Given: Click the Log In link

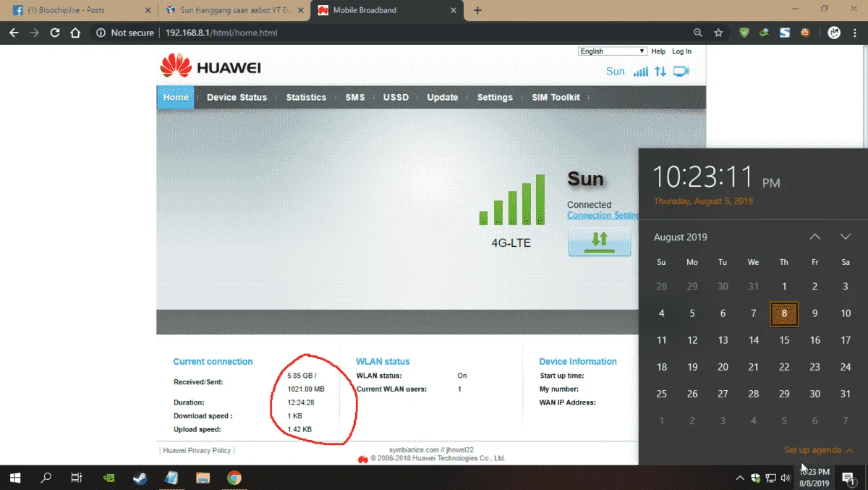Looking at the screenshot, I should (x=681, y=51).
